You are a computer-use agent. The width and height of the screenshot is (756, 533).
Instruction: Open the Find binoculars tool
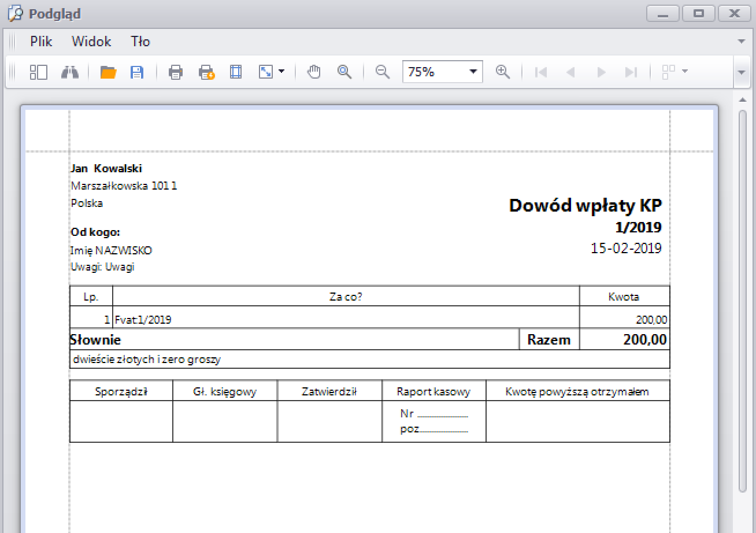[x=69, y=72]
